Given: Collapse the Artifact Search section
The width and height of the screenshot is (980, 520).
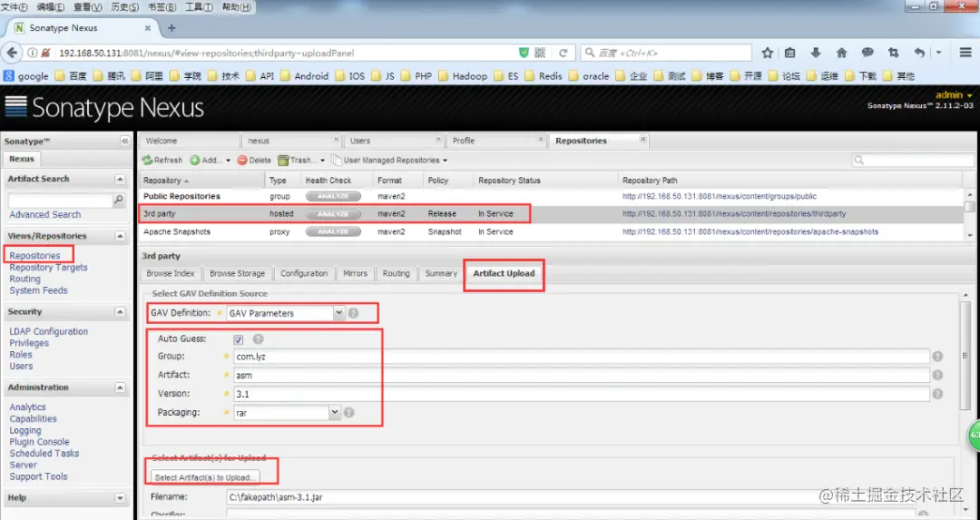Looking at the screenshot, I should [120, 180].
